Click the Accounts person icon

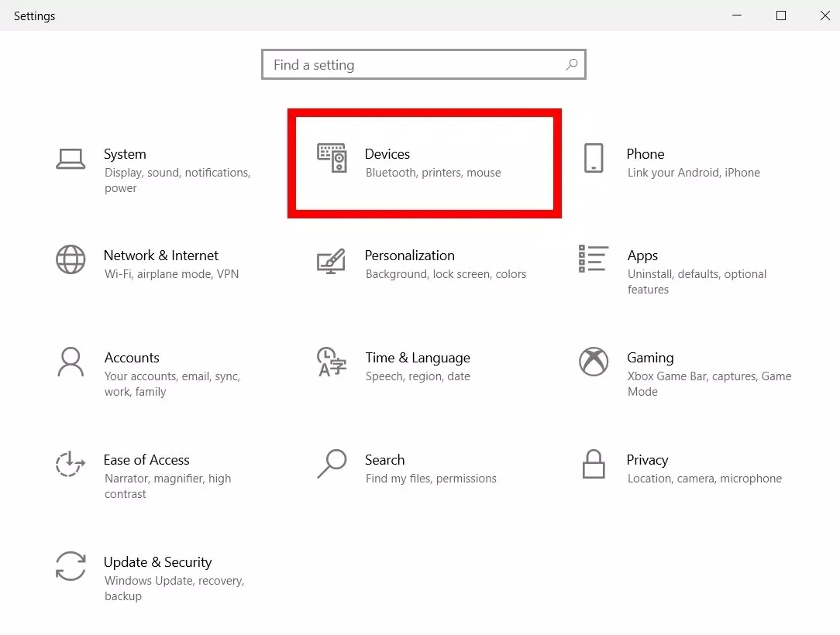71,362
